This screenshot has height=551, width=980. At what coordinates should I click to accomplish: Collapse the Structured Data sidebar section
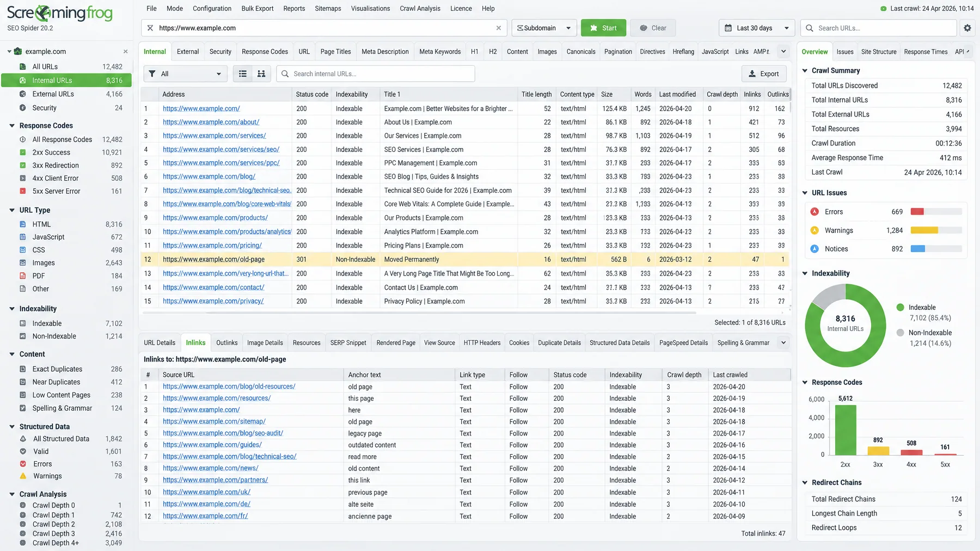(x=12, y=426)
